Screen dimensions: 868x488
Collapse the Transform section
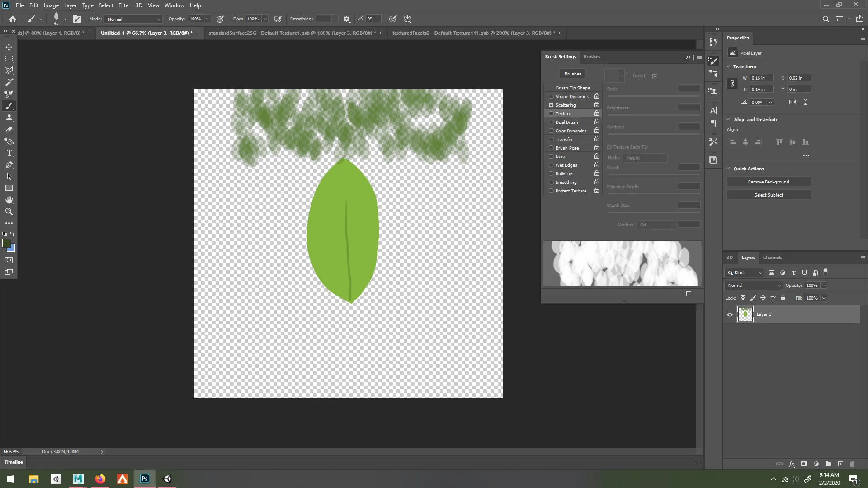click(x=728, y=66)
